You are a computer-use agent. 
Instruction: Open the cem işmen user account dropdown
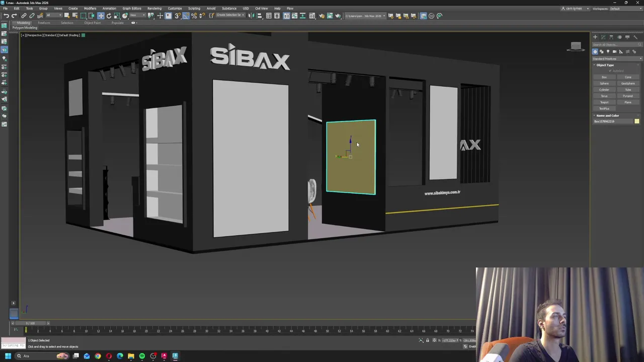[576, 9]
